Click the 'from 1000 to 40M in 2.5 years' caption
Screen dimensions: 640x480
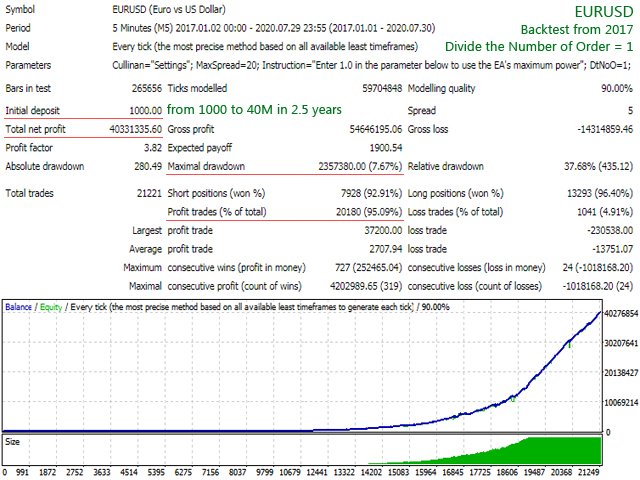pyautogui.click(x=254, y=110)
